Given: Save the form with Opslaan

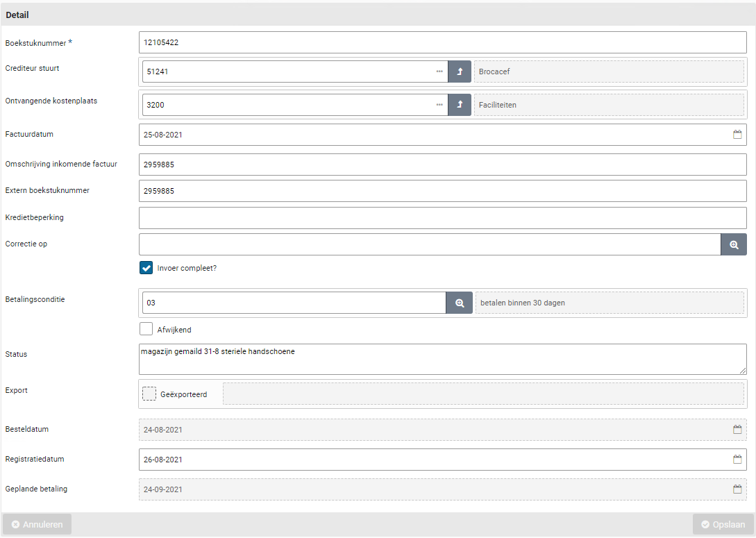Looking at the screenshot, I should (x=723, y=524).
